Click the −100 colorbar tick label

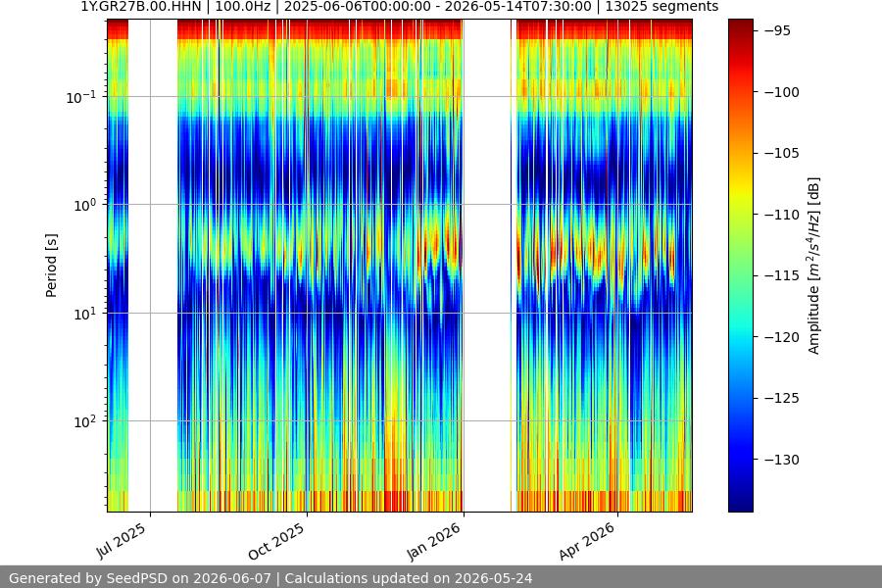point(782,92)
